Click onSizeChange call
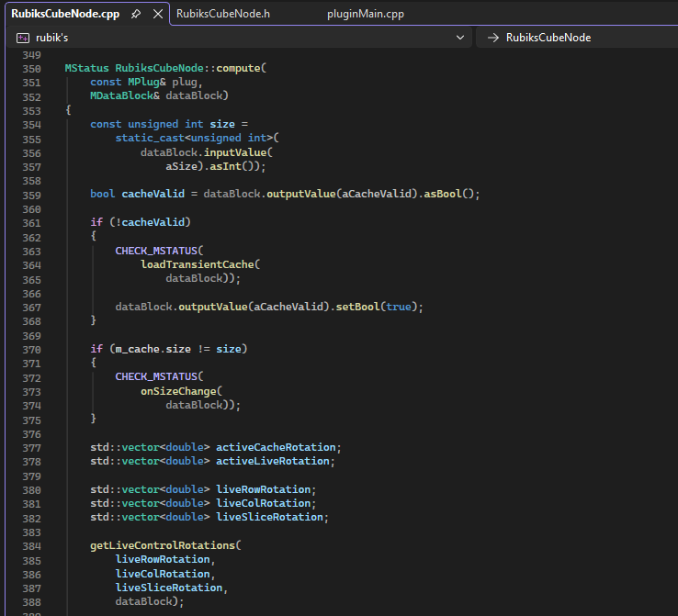Screen dimensions: 678x616 tap(178, 391)
